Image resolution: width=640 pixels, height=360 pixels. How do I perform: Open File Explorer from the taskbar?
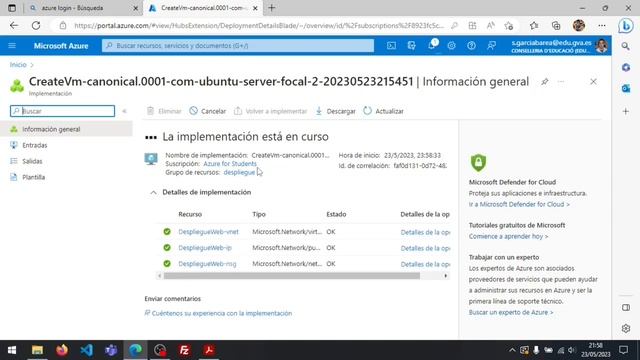pos(38,350)
